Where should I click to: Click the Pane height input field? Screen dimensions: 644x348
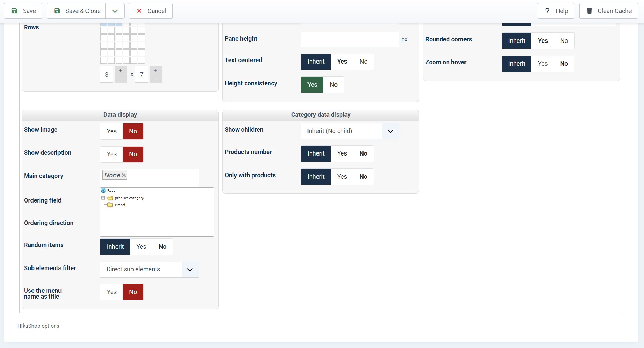tap(350, 39)
